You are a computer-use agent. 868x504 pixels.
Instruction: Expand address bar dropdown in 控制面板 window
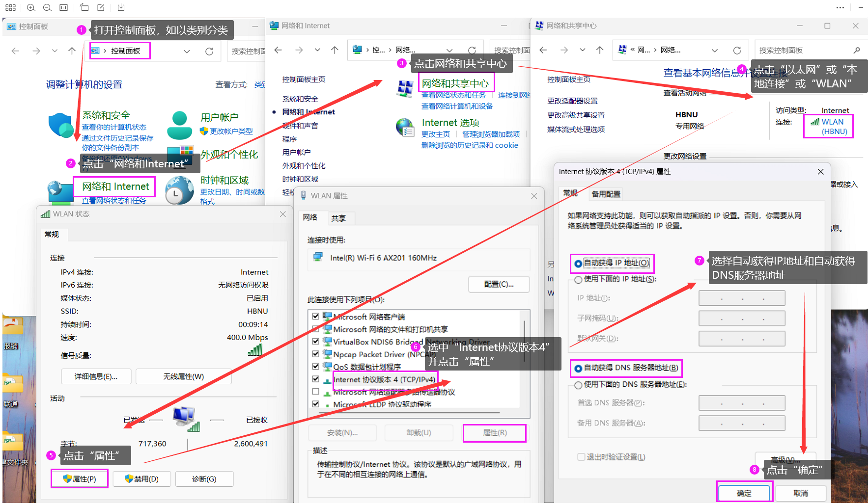point(187,51)
